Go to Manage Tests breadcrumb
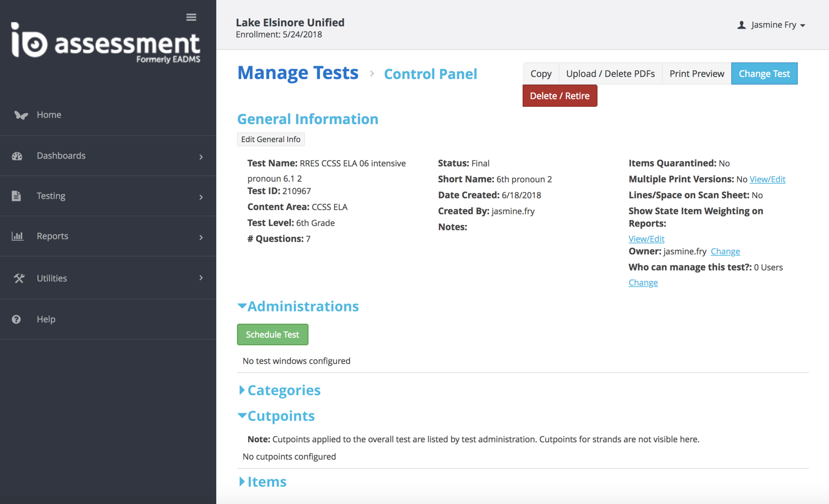 pos(298,73)
